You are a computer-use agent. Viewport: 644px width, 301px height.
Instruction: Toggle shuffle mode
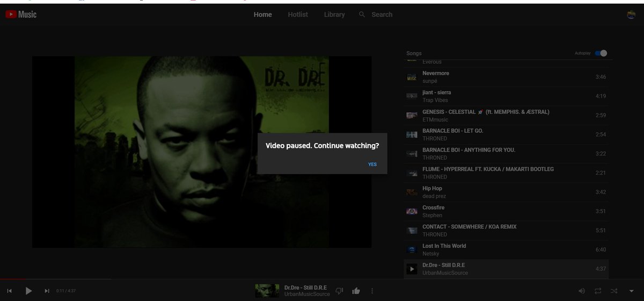coord(614,291)
